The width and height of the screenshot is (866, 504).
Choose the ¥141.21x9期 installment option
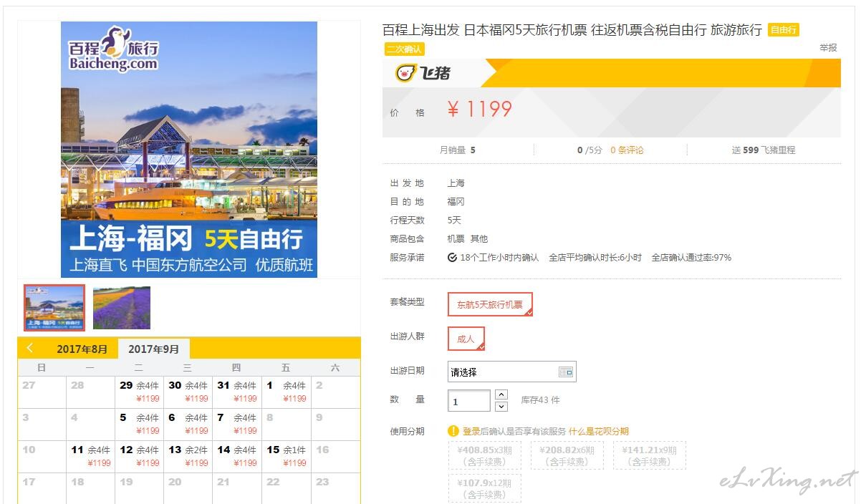(x=649, y=455)
